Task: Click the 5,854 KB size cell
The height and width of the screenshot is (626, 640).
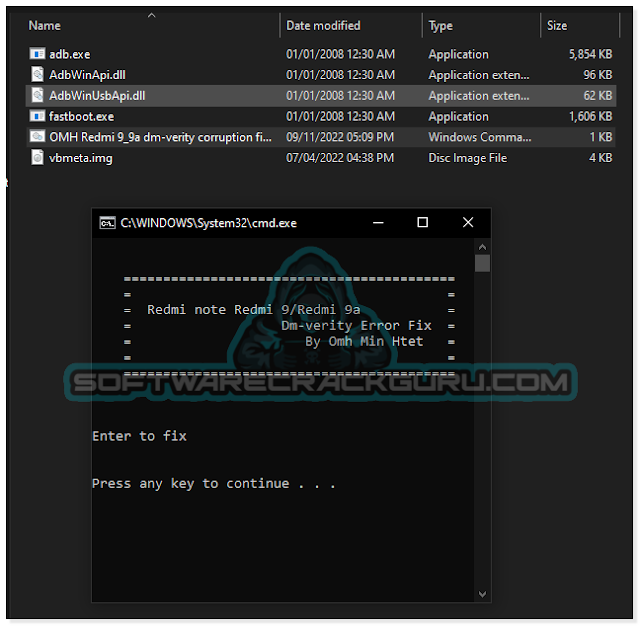Action: click(x=591, y=54)
